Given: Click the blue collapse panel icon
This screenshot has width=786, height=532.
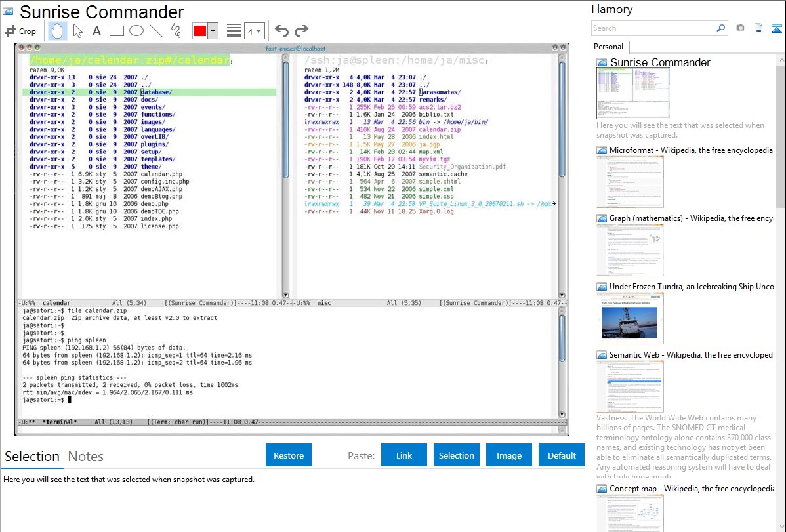Looking at the screenshot, I should pyautogui.click(x=776, y=28).
